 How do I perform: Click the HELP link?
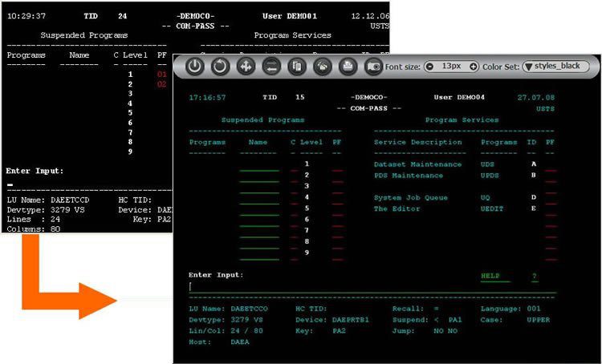tap(490, 276)
